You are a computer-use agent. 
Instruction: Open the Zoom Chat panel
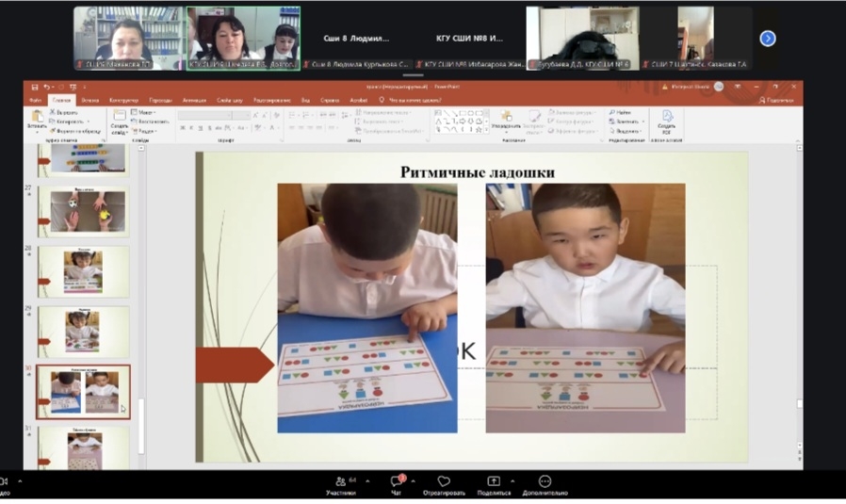pyautogui.click(x=397, y=481)
